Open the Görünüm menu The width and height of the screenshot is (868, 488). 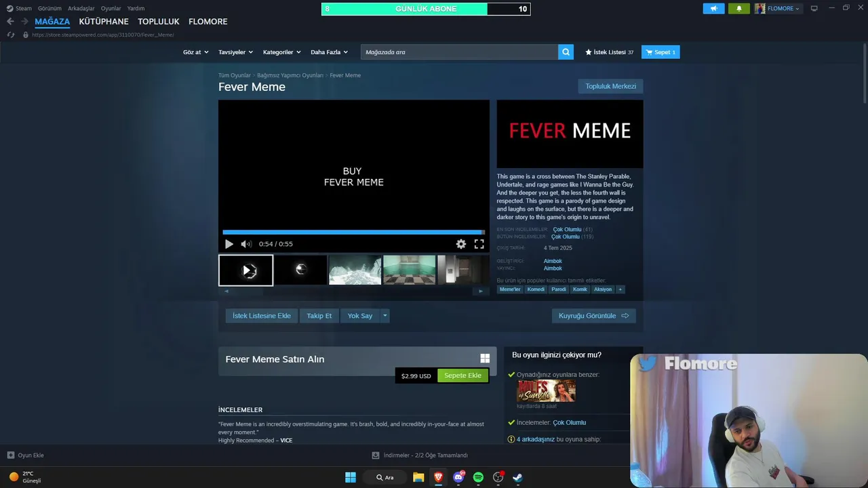(x=50, y=8)
